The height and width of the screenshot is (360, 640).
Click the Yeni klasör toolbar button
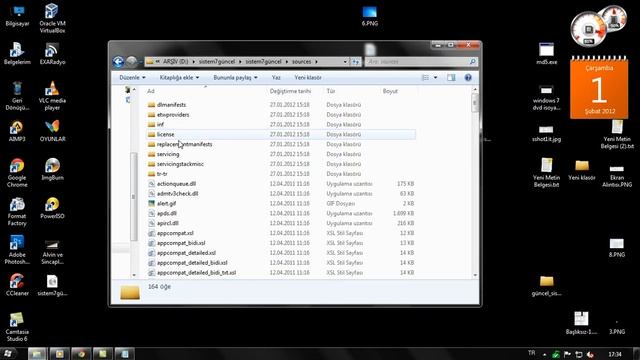coord(308,78)
